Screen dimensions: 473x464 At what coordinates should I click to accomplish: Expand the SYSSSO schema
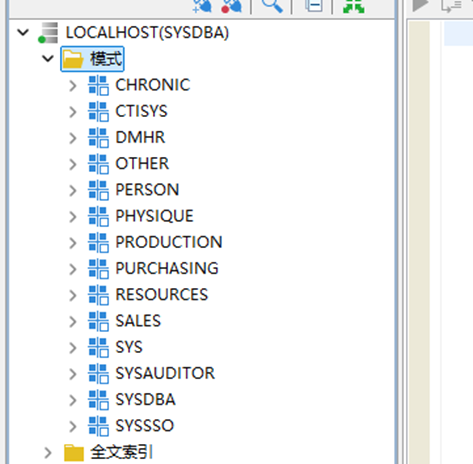pyautogui.click(x=73, y=426)
